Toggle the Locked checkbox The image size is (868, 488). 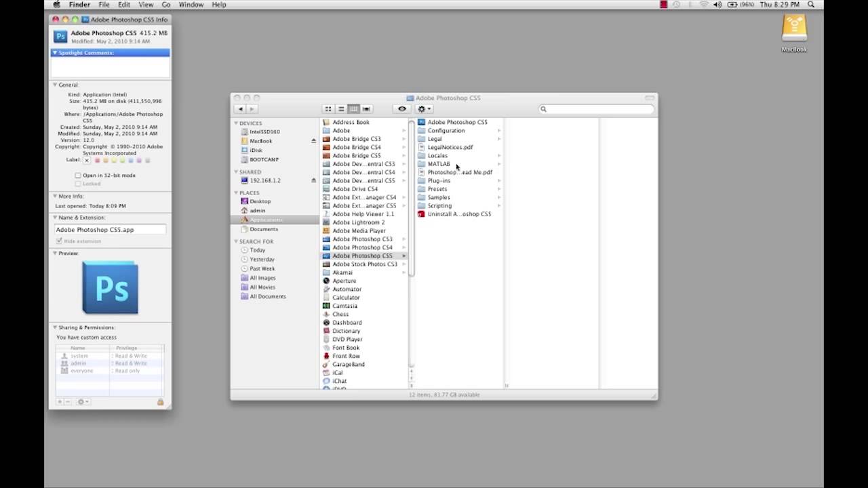tap(78, 184)
